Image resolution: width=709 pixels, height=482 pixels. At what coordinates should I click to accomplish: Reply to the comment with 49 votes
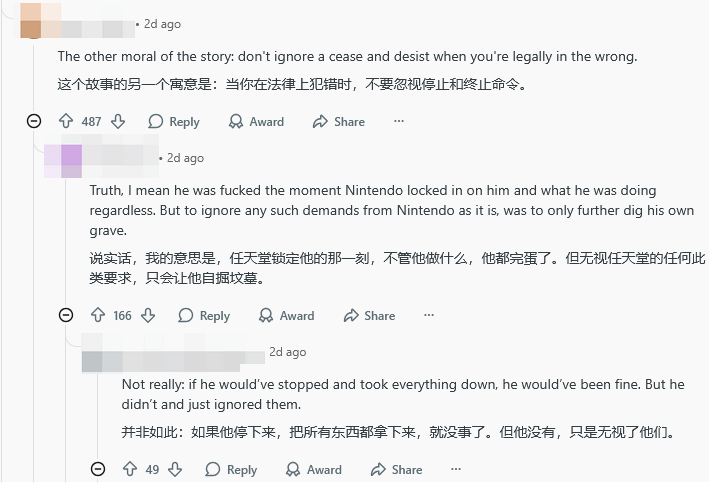[231, 469]
